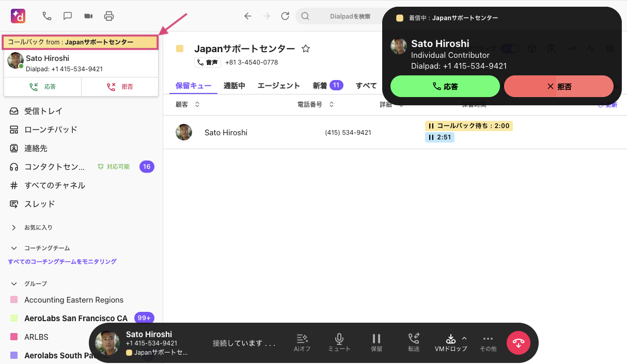Screen dimensions: 627x364
Task: Open new message chat icon
Action: 68,16
